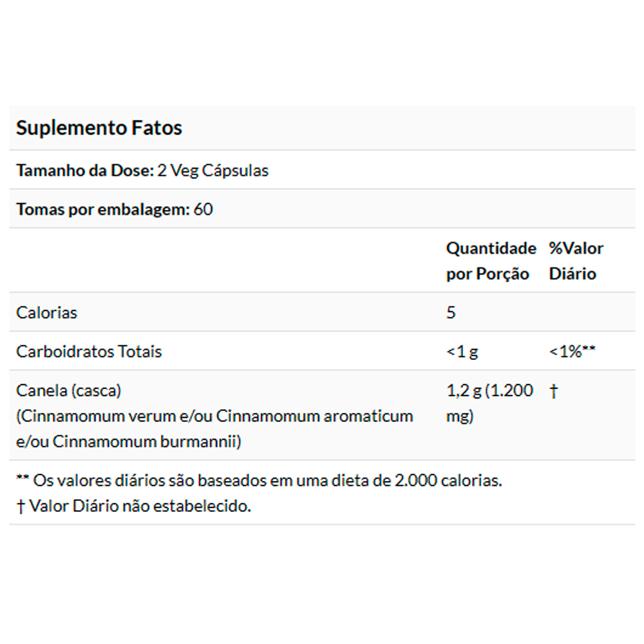Click the "Quantidade por Porção" column header
The height and width of the screenshot is (644, 644).
click(x=491, y=261)
